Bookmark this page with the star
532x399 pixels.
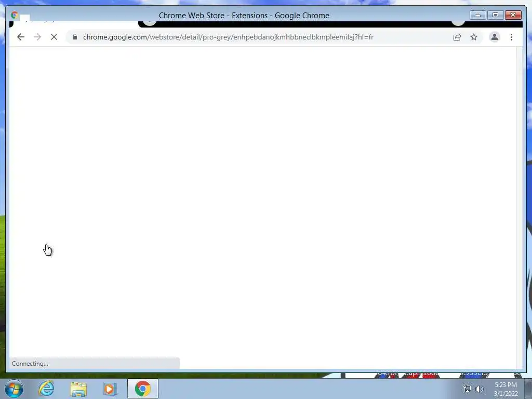[474, 37]
